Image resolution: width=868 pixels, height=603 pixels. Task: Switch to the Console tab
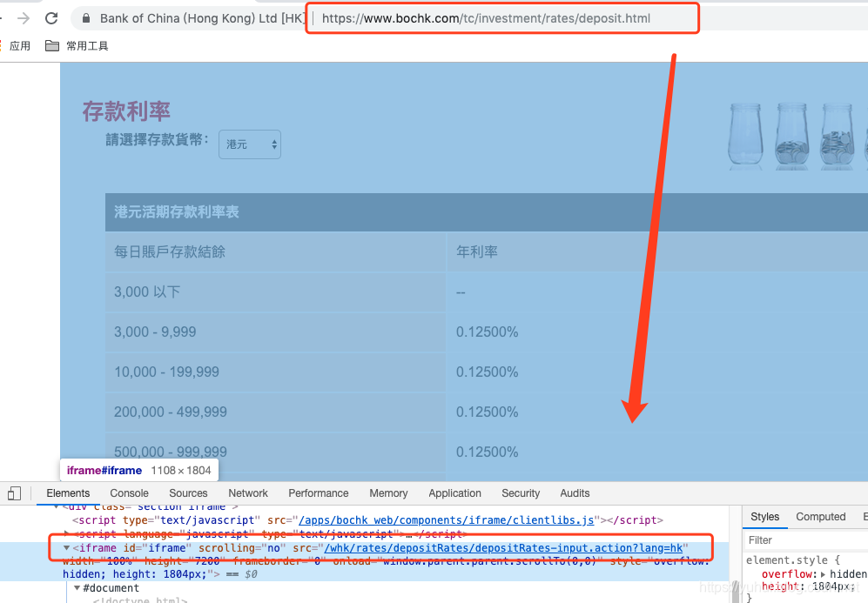pyautogui.click(x=129, y=492)
